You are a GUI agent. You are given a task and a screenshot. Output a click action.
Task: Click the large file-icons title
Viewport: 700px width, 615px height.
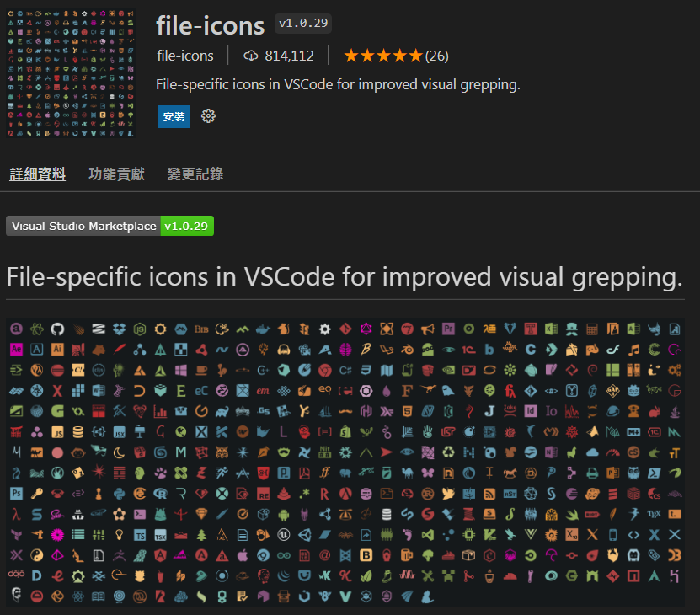click(211, 26)
